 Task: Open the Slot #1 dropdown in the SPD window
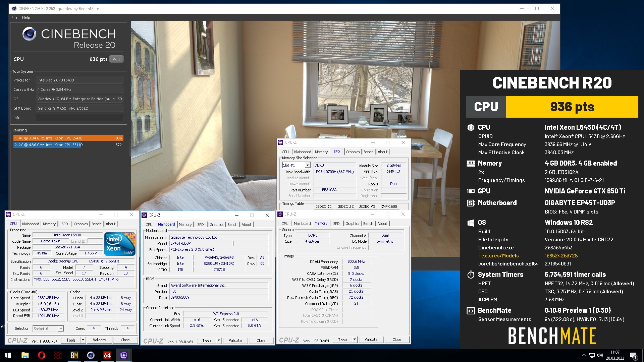[307, 165]
